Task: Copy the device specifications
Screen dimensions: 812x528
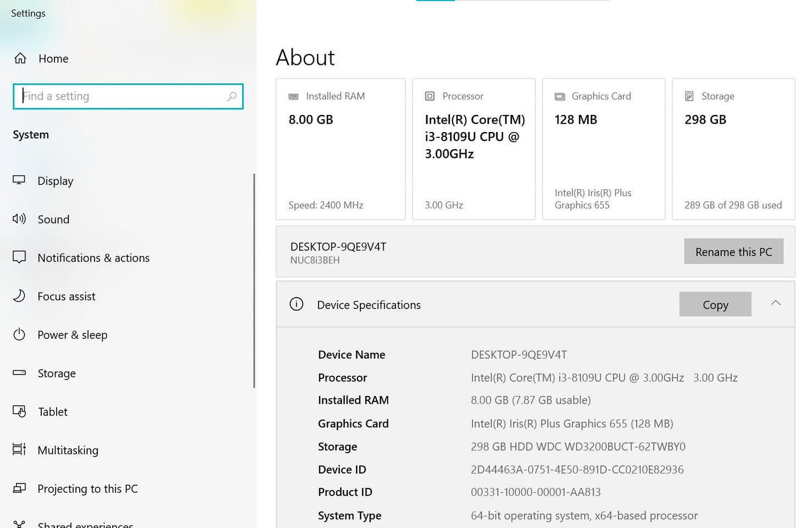Action: [x=715, y=305]
